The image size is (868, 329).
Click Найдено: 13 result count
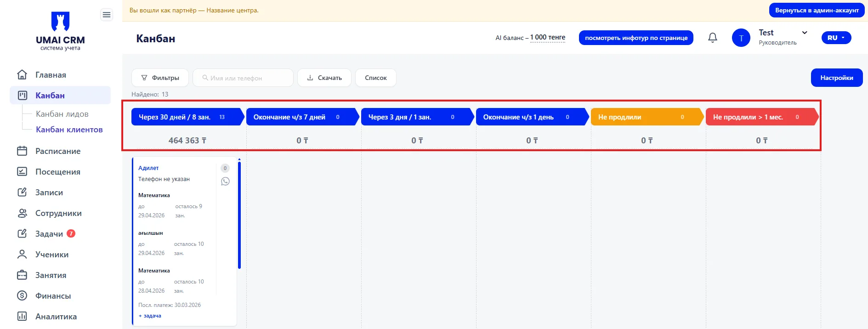point(150,94)
